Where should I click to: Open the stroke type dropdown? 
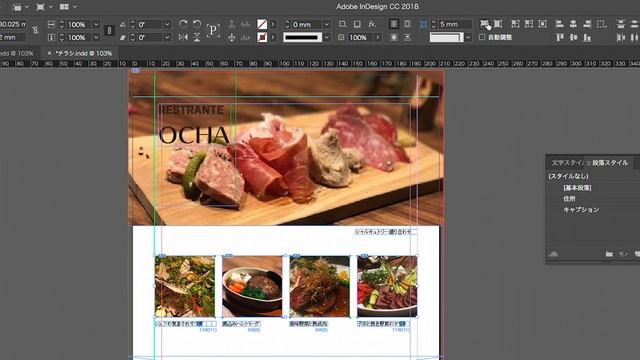327,38
